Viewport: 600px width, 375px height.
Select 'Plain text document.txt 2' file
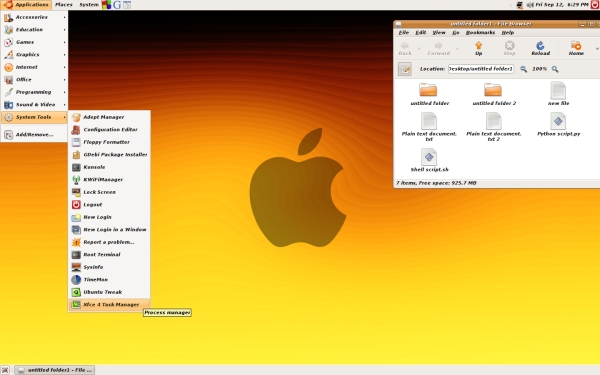coord(493,121)
